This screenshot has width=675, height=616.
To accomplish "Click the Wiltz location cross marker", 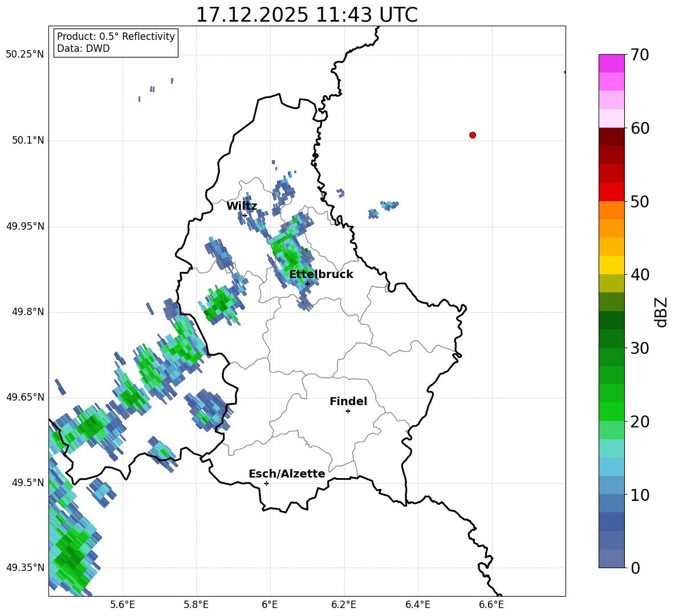I will click(245, 216).
